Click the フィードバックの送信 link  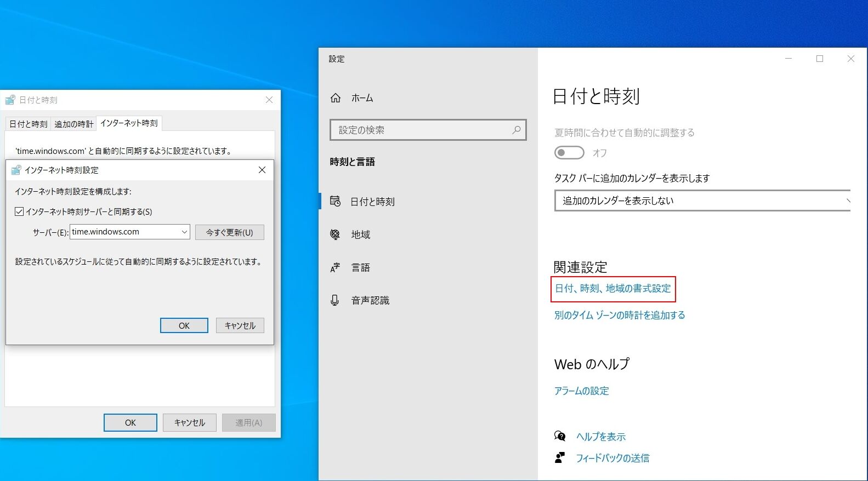(612, 458)
